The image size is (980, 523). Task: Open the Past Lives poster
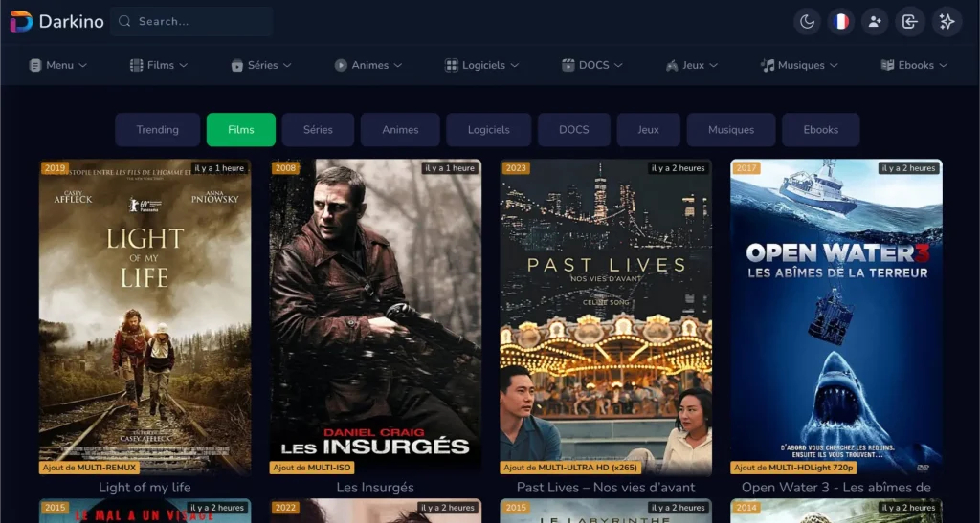pos(606,317)
